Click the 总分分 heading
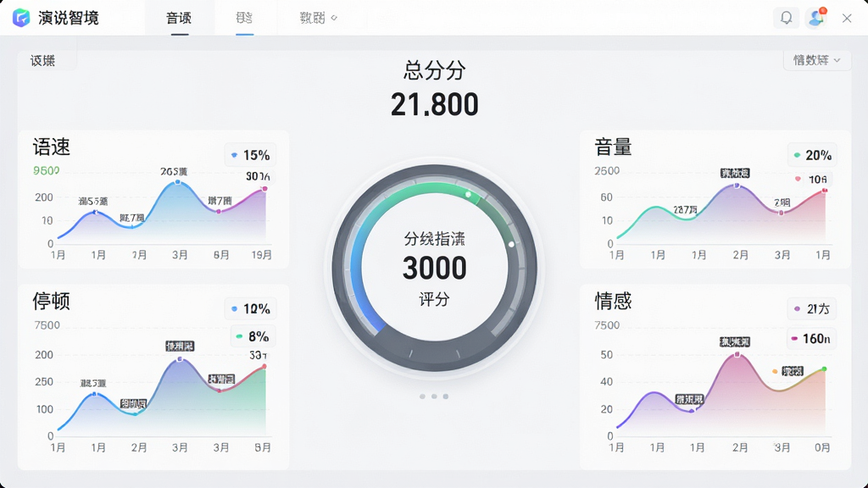The height and width of the screenshot is (488, 868). click(435, 70)
